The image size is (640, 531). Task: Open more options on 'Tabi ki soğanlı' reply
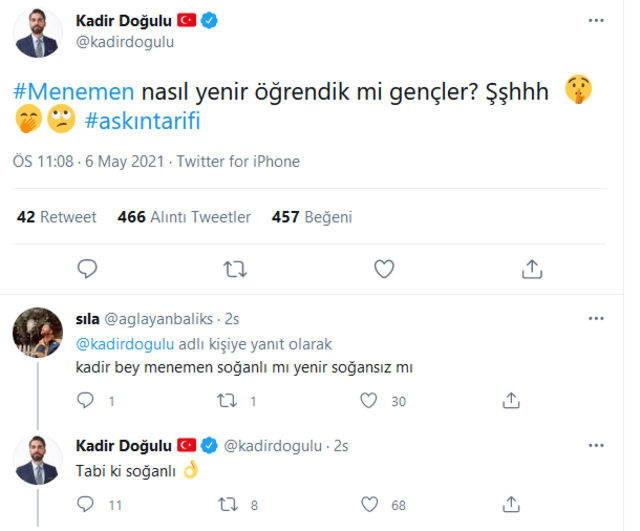coord(596,445)
